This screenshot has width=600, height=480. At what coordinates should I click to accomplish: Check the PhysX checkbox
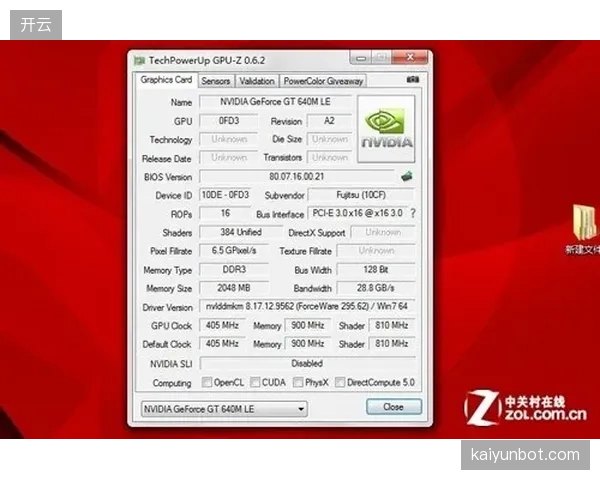point(298,382)
